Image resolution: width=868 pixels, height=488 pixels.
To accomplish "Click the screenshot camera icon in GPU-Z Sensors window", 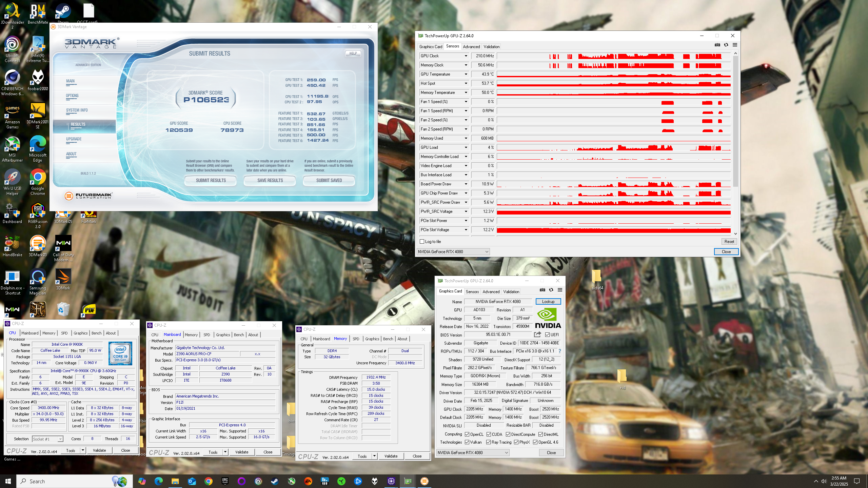I will coord(717,45).
